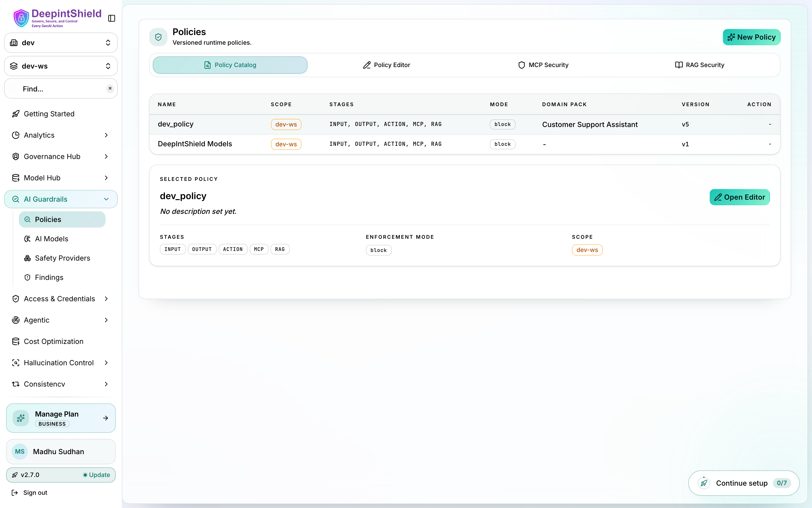Click the Hallucination Control scan icon
Screen dimensions: 812x508
pos(16,362)
